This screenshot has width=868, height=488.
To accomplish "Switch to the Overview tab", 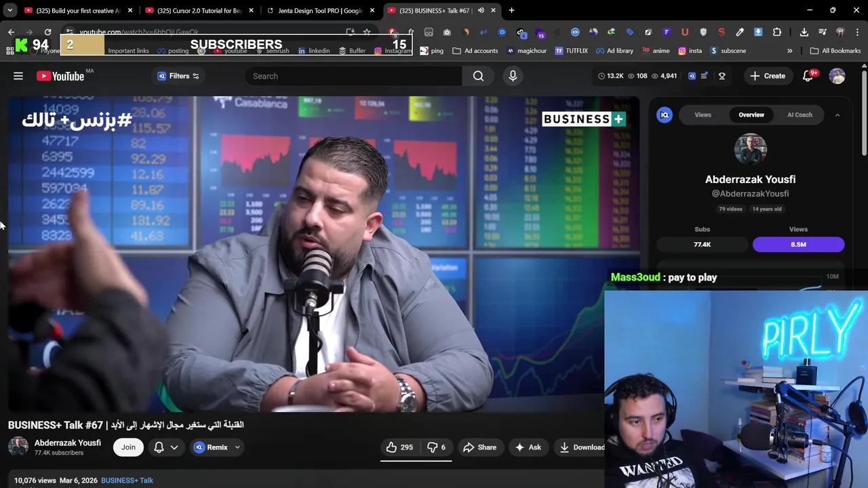I will (x=751, y=115).
